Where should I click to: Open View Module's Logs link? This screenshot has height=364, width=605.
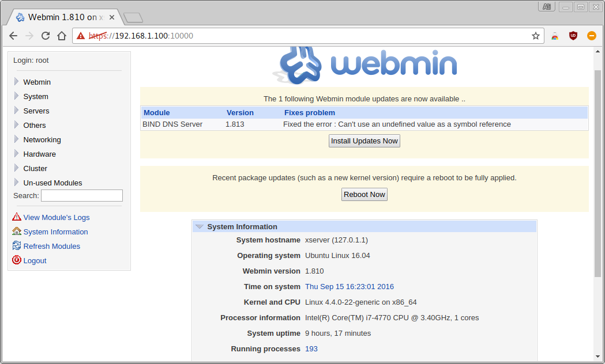(x=57, y=217)
